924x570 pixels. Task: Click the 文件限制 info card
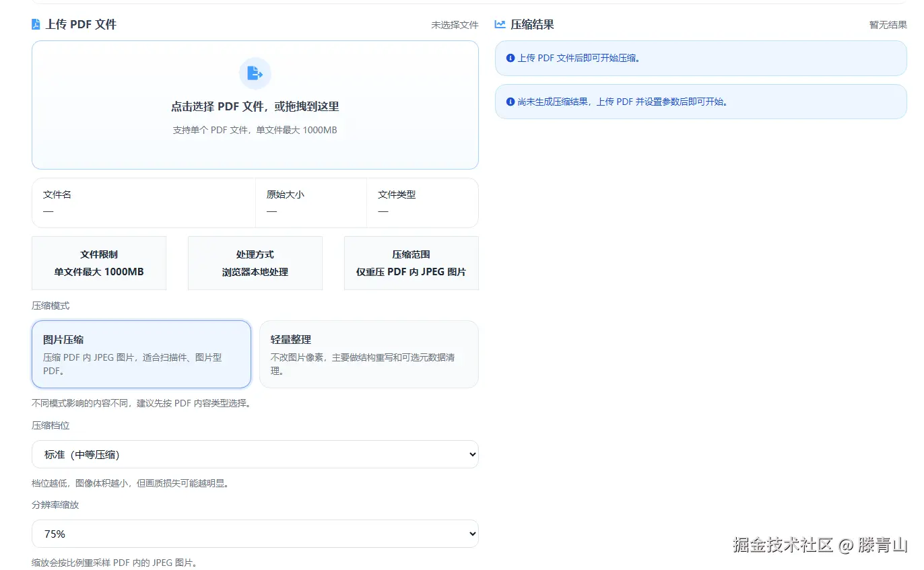(99, 262)
